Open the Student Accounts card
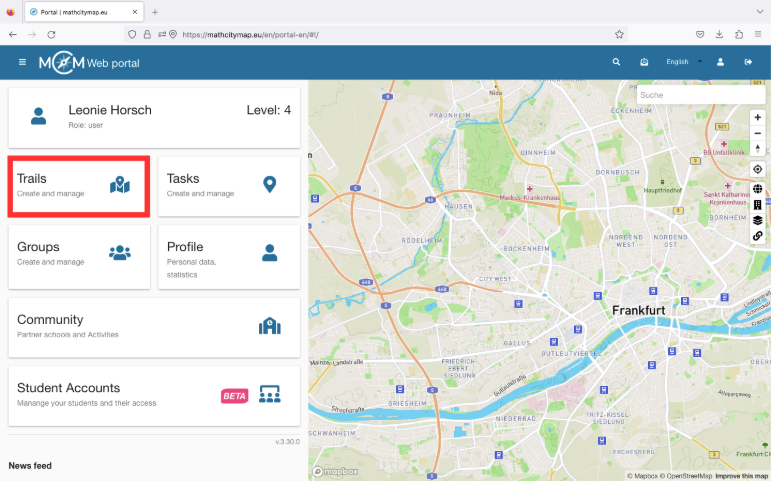Viewport: 771px width, 481px height. pos(154,395)
